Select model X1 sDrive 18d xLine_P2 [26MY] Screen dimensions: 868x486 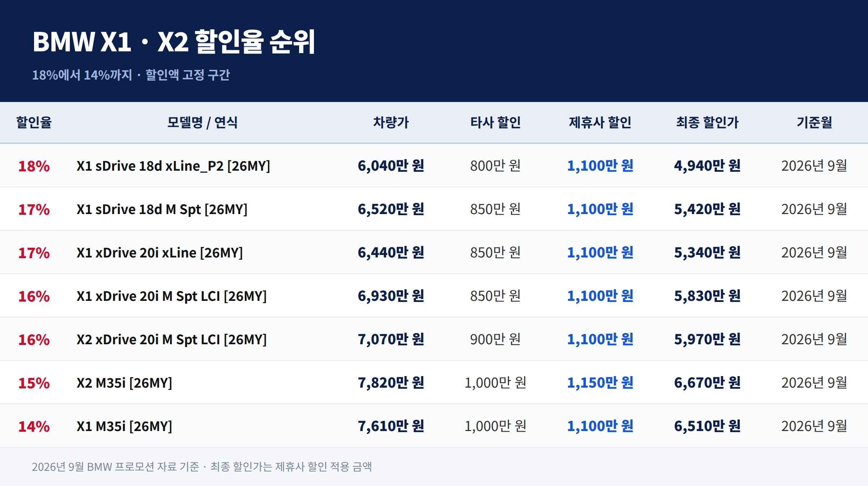(173, 166)
